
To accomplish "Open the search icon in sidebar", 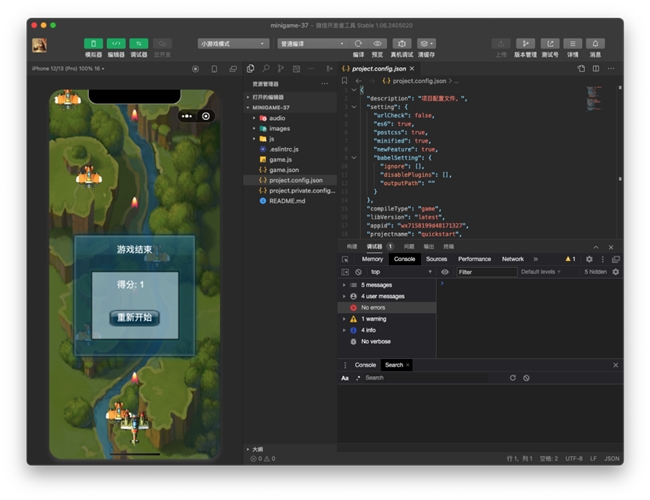I will click(x=266, y=68).
